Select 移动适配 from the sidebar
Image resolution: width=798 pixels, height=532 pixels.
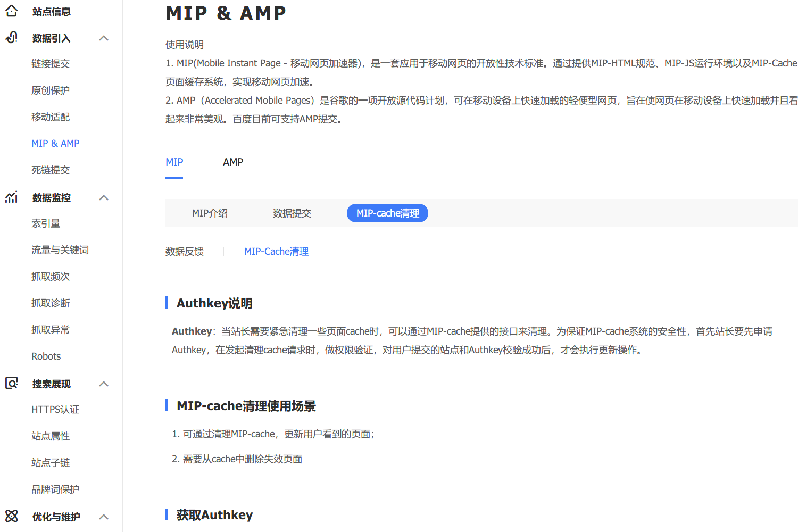(x=51, y=117)
